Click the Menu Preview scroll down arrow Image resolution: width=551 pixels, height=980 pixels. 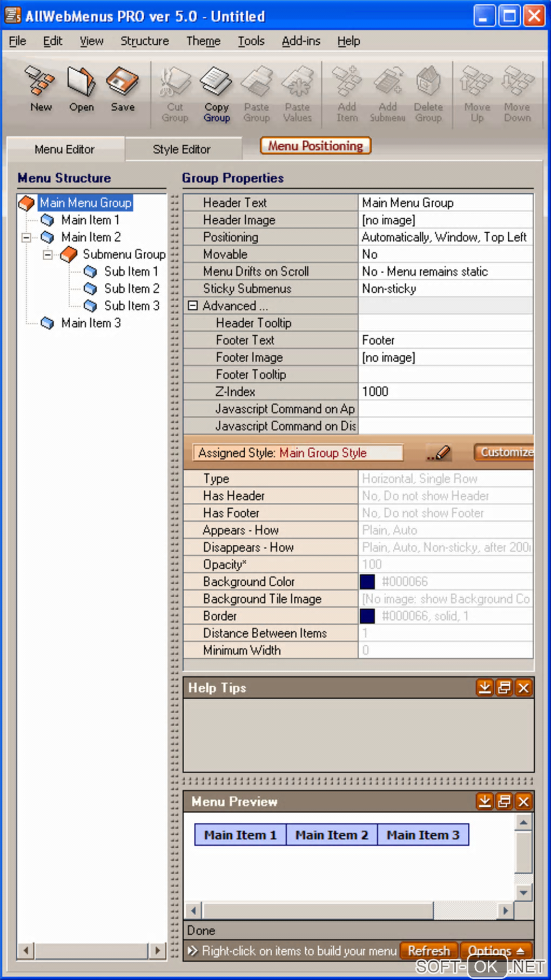point(523,892)
